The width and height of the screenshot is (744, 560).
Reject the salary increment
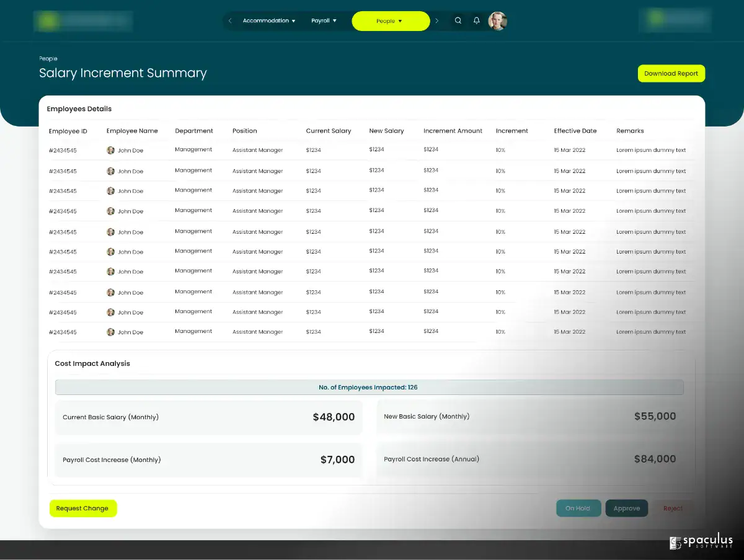pyautogui.click(x=673, y=509)
